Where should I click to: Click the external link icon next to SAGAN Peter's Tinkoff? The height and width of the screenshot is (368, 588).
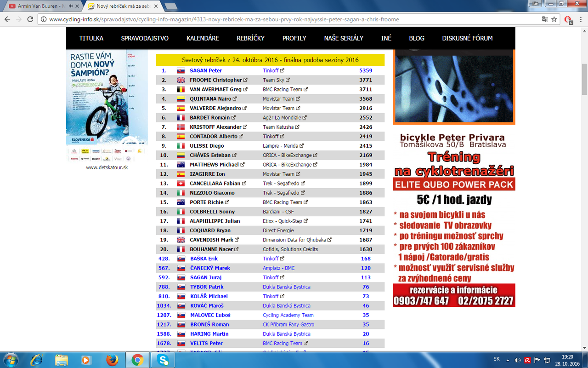(282, 70)
